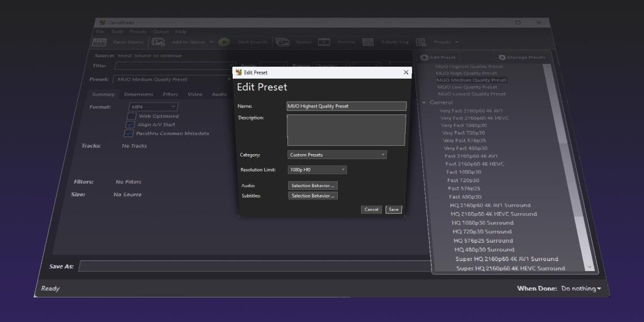This screenshot has width=644, height=322.
Task: Click the HandBrake main window title icon
Action: [x=103, y=23]
